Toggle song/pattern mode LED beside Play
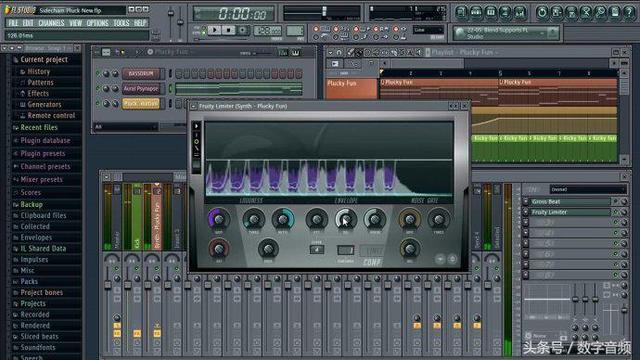The image size is (640, 360). point(203,30)
